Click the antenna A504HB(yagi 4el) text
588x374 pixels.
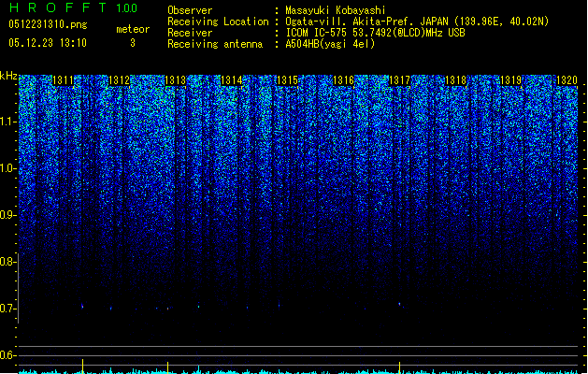tap(330, 44)
